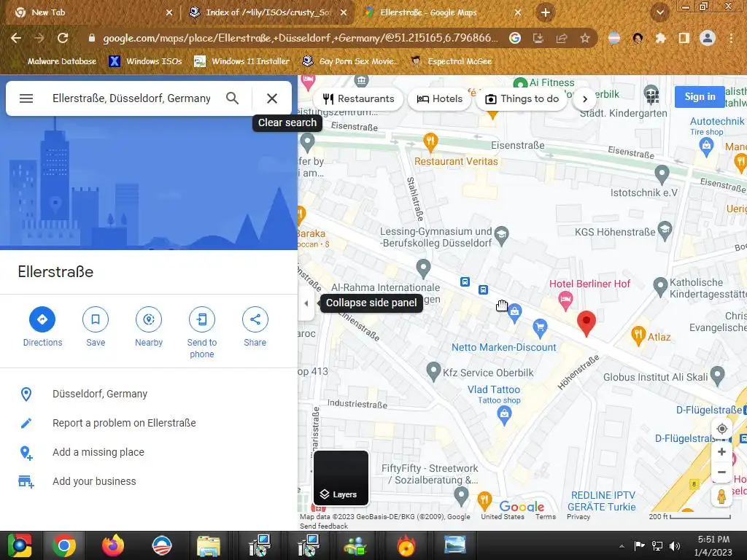747x560 pixels.
Task: Click the Kfz Service Oberbilk pin
Action: click(433, 371)
